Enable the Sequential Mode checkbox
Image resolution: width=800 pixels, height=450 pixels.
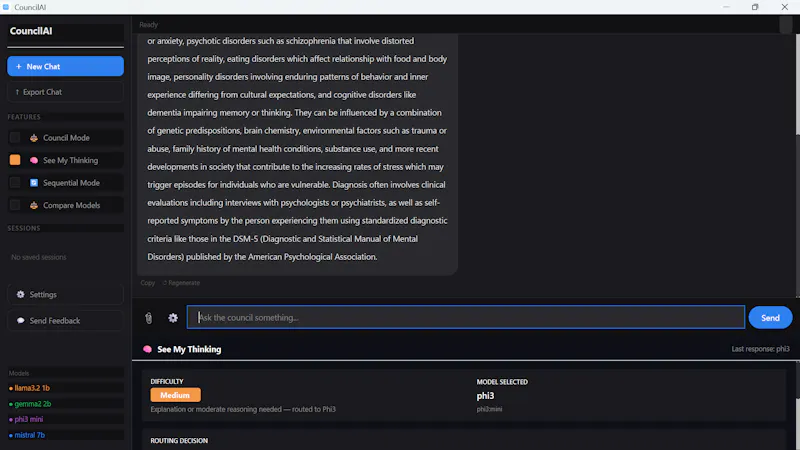pos(15,183)
